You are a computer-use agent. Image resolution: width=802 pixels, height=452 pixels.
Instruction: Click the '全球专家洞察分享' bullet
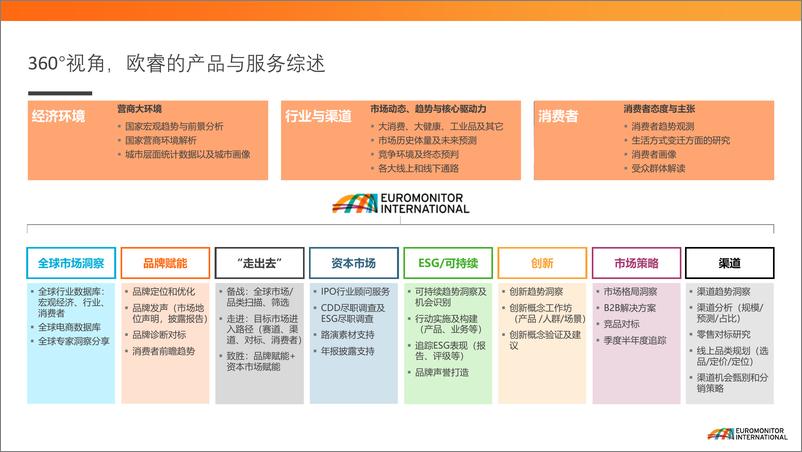[x=74, y=341]
